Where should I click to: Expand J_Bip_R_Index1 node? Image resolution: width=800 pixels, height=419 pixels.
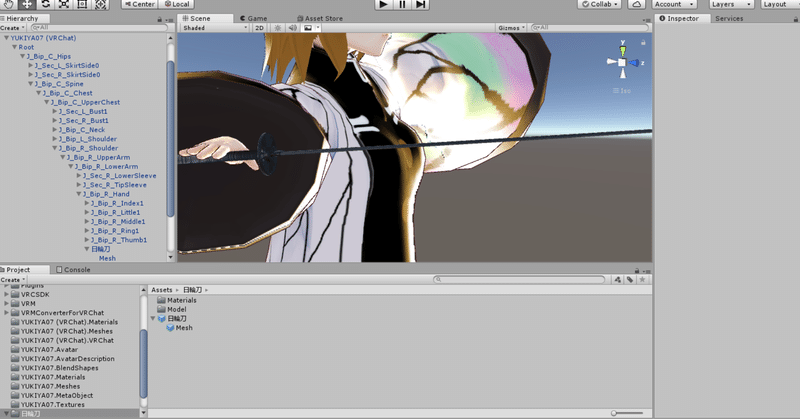tap(87, 203)
